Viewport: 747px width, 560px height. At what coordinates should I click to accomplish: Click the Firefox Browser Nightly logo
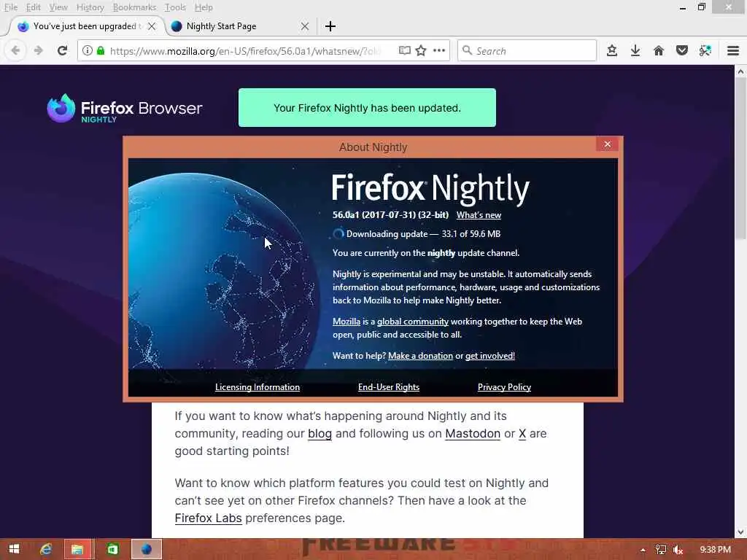[124, 109]
